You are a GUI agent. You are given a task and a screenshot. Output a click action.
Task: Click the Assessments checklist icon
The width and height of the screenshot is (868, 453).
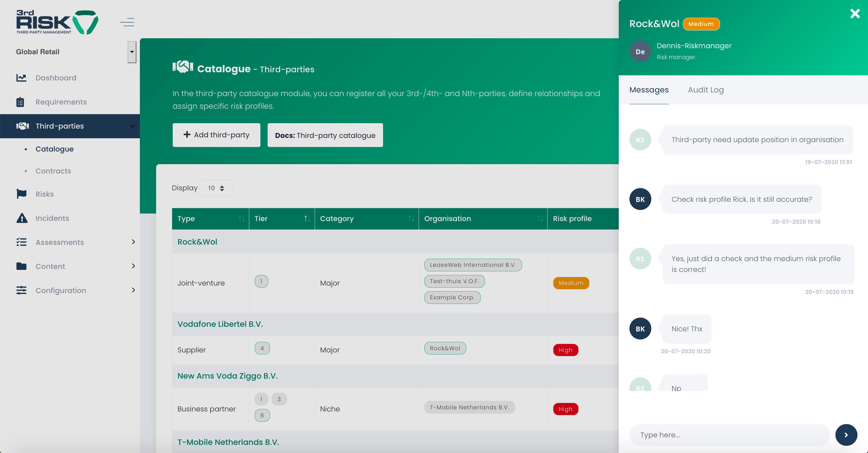tap(22, 242)
